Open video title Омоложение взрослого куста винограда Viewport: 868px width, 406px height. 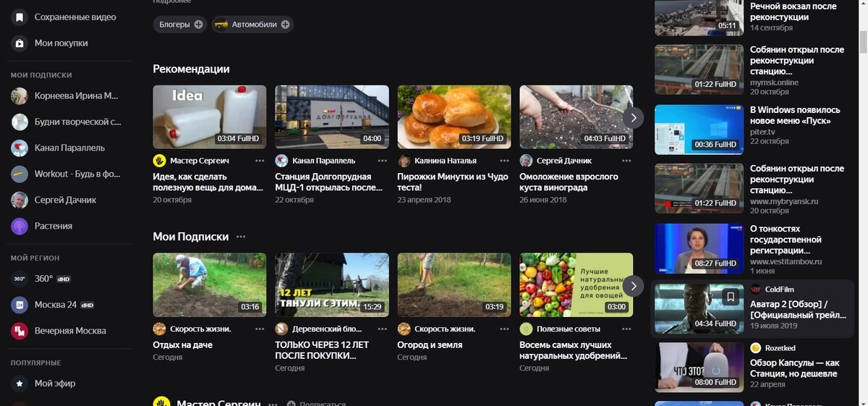tap(569, 182)
